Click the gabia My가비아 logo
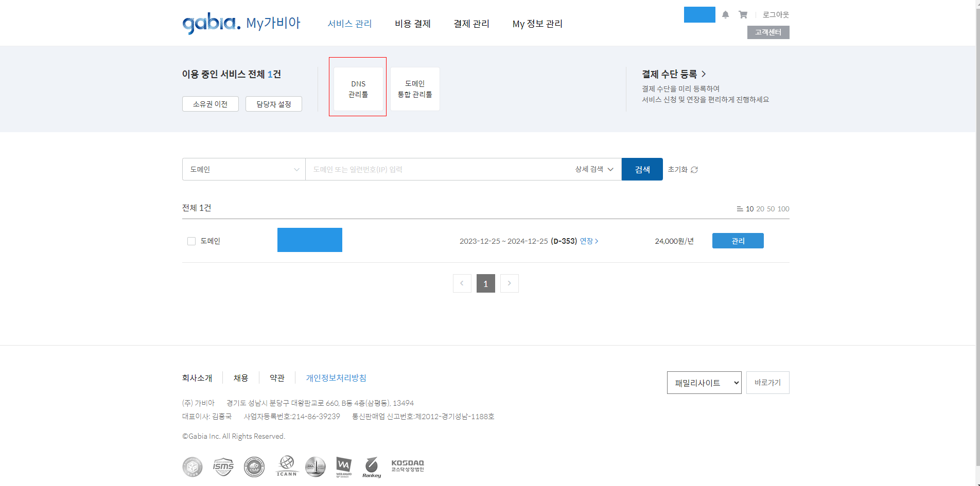 pyautogui.click(x=241, y=23)
